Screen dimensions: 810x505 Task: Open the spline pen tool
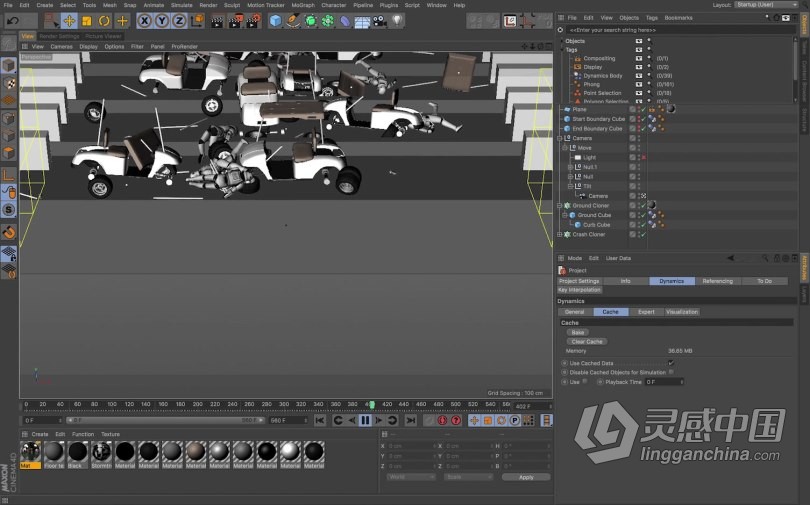click(293, 21)
